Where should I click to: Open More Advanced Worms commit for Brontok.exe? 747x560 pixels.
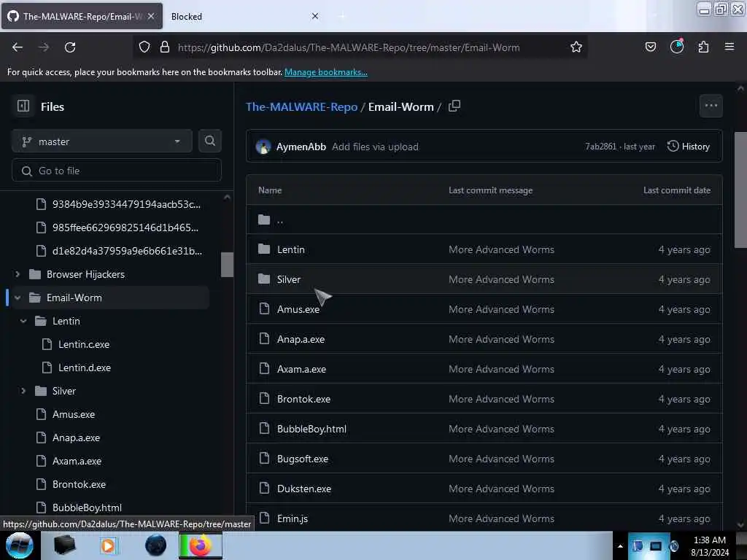click(501, 399)
